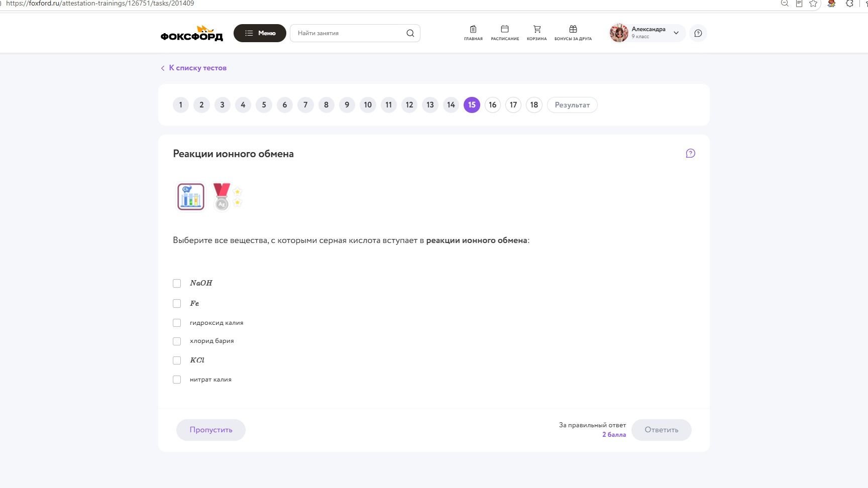Viewport: 868px width, 488px height.
Task: Click the task help bubble icon
Action: pos(690,154)
